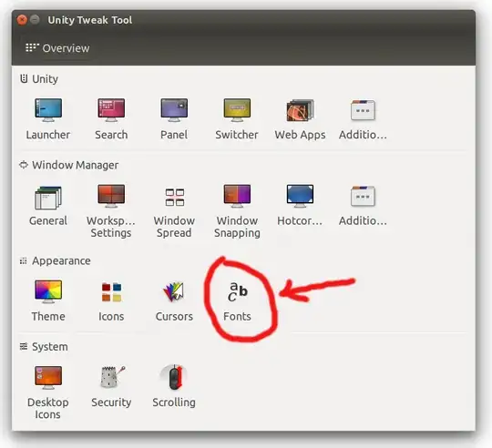492x448 pixels.
Task: Open the Search settings icon
Action: (x=111, y=110)
